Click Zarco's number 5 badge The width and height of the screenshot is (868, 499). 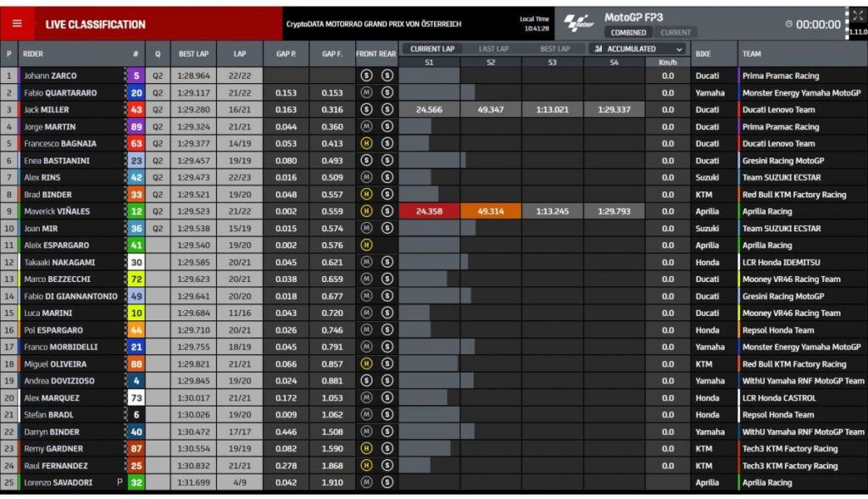point(136,75)
